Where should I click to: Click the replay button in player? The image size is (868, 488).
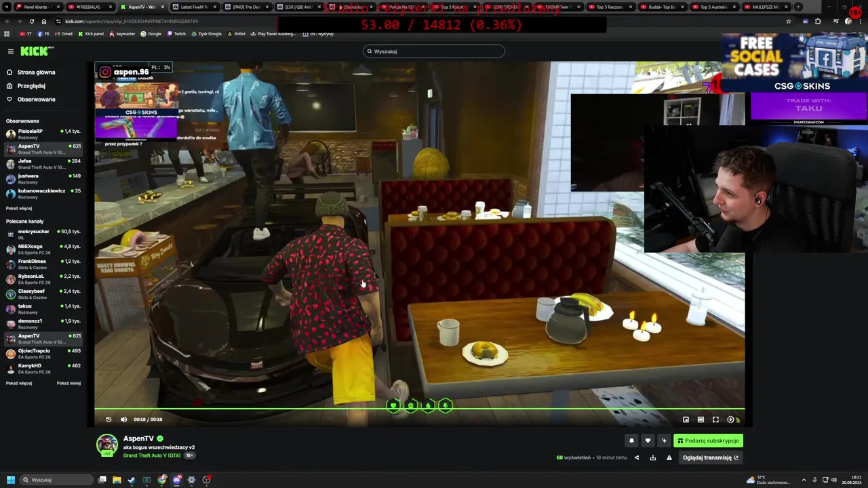tap(108, 419)
